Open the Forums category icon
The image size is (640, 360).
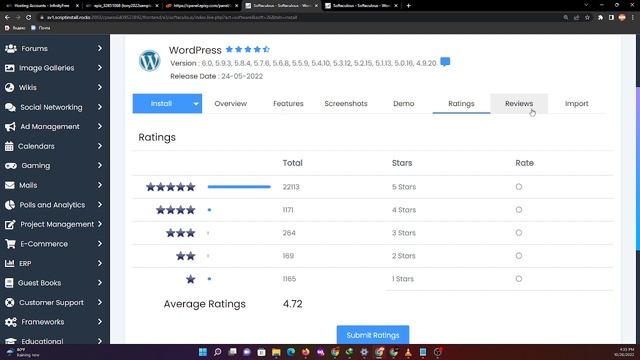pos(11,49)
